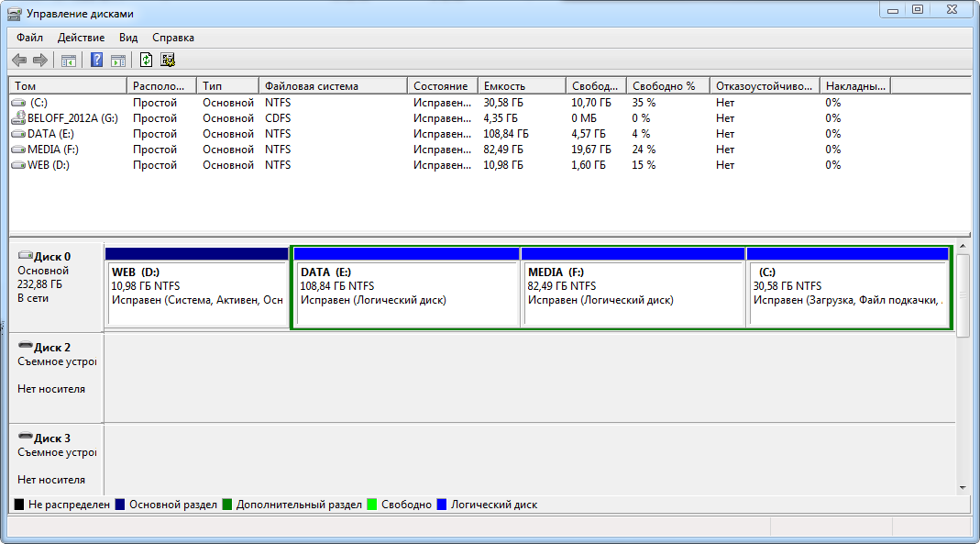Click the 35 % free percentage cell
980x544 pixels.
pos(644,103)
